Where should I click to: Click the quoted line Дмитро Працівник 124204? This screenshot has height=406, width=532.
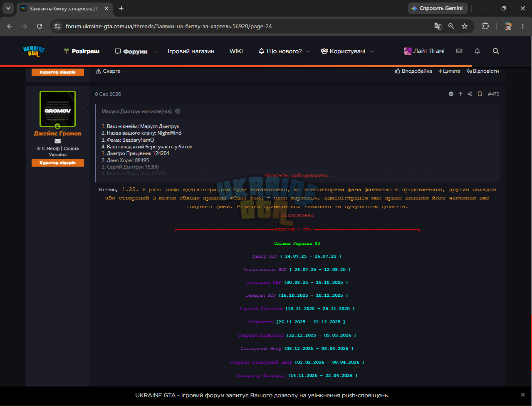pos(135,153)
